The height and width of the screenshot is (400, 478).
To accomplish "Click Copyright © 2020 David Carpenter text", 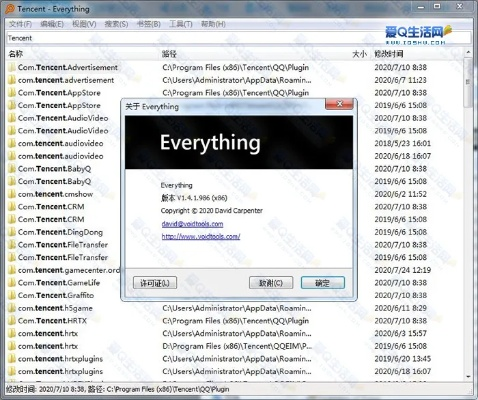I will tap(212, 211).
